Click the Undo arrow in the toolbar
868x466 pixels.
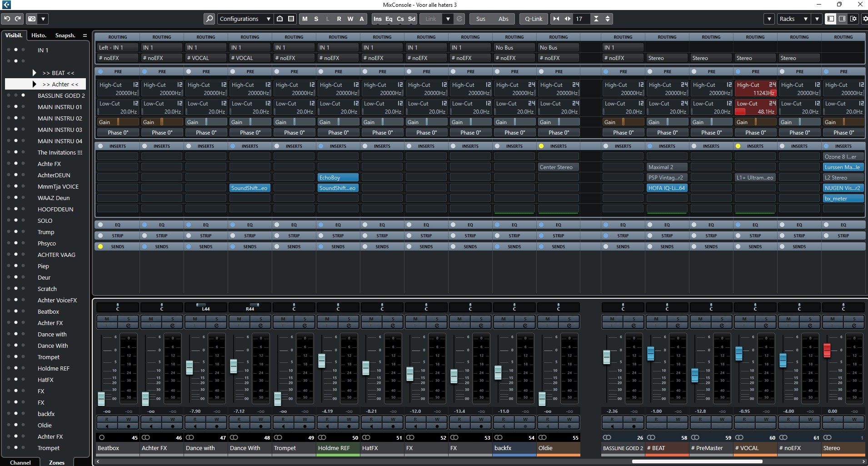7,19
